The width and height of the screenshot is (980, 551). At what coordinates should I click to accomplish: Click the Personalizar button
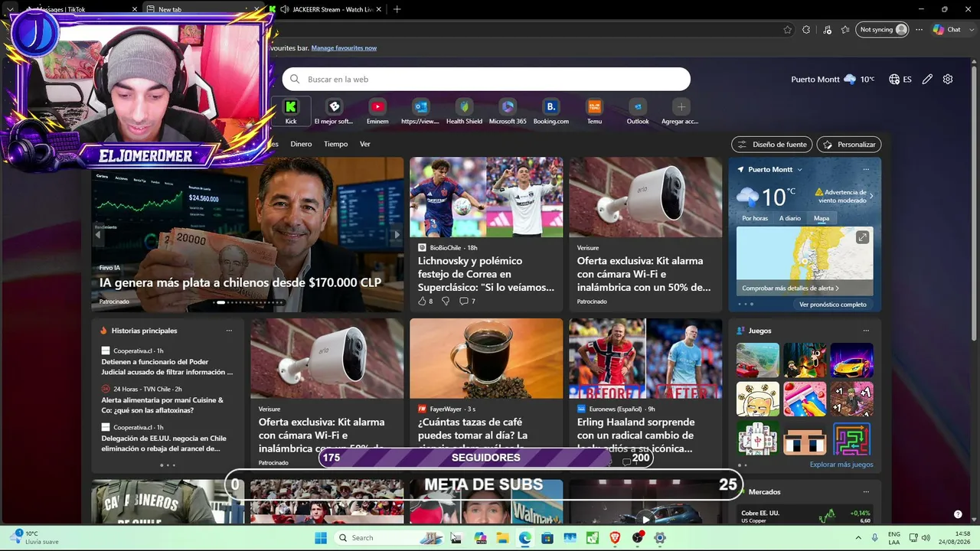(x=849, y=145)
